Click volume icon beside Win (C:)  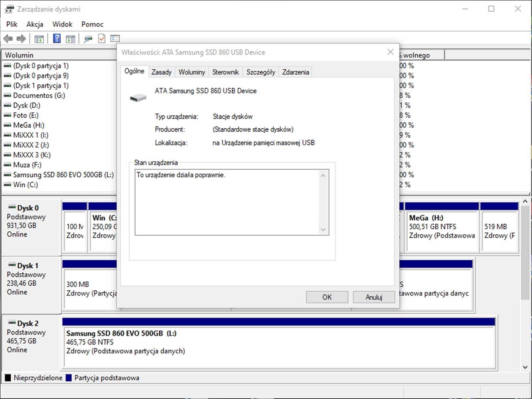pos(7,185)
